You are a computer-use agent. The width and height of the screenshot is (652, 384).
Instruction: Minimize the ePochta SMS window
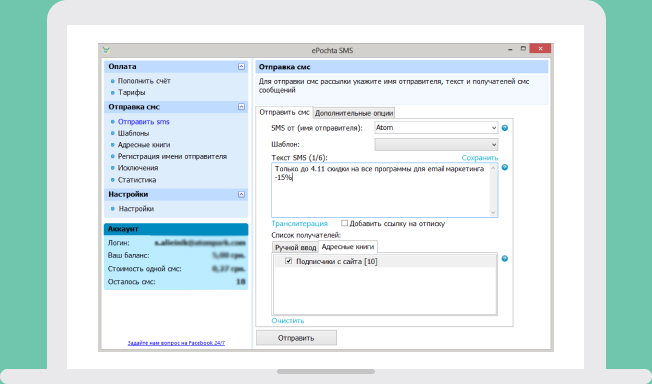coord(510,49)
